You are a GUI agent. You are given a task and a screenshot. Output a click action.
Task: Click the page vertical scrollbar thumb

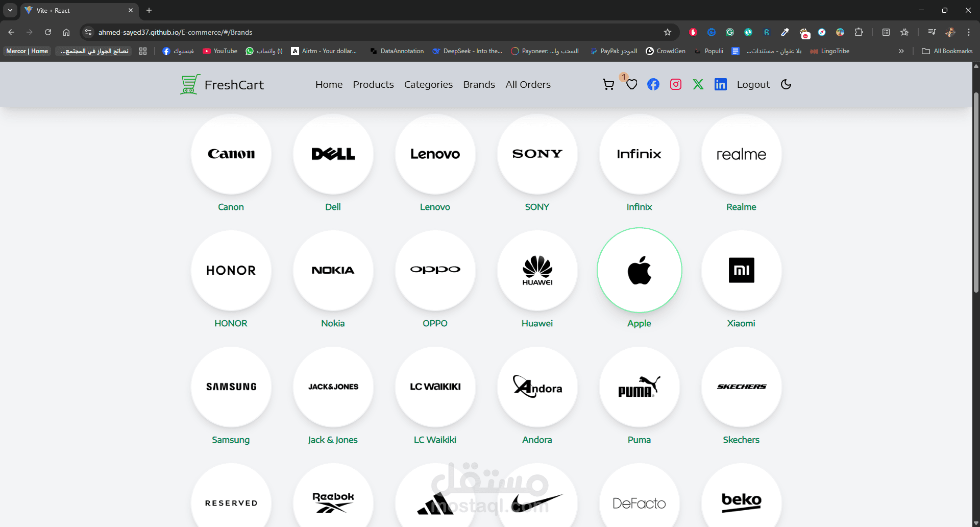pos(976,192)
